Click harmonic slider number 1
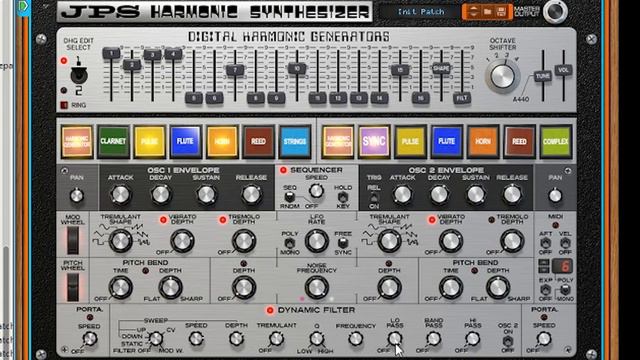 pos(111,53)
